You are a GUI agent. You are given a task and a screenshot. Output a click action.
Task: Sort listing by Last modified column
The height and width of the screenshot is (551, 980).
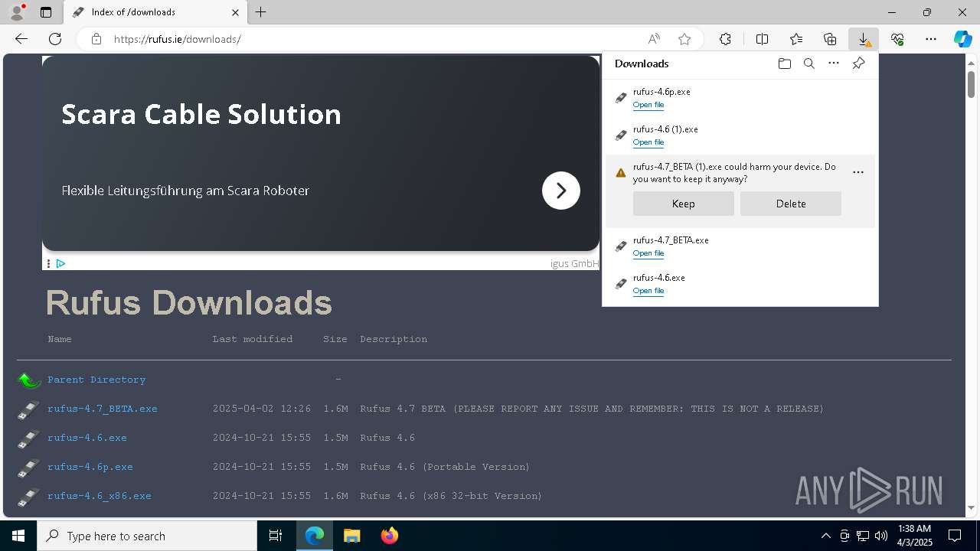click(x=253, y=339)
